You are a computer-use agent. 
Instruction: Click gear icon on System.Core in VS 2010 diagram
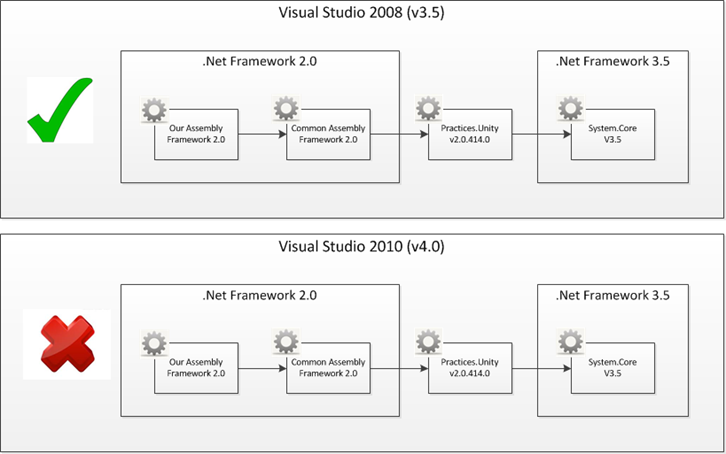tap(571, 345)
